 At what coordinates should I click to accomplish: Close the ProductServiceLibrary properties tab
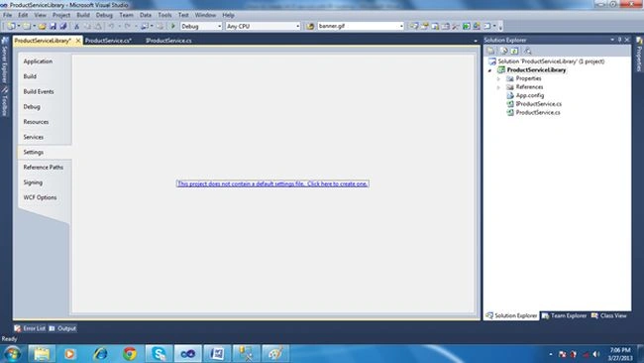(x=78, y=41)
